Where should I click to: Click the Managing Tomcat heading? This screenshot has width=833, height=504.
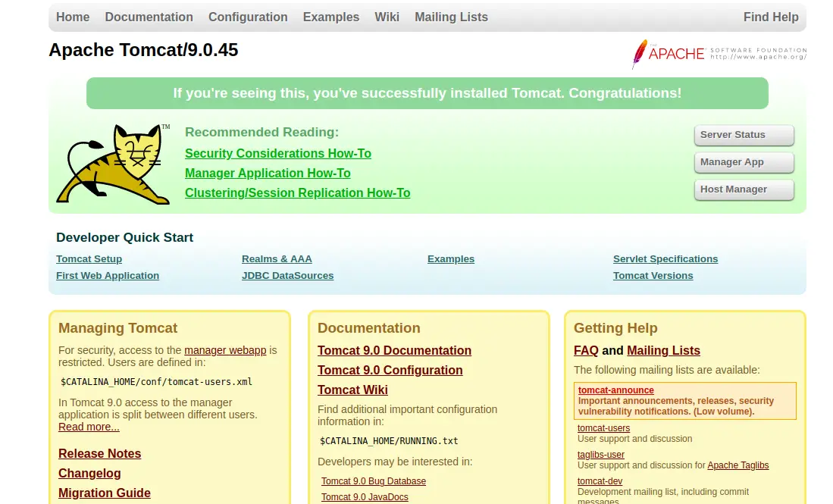click(118, 328)
